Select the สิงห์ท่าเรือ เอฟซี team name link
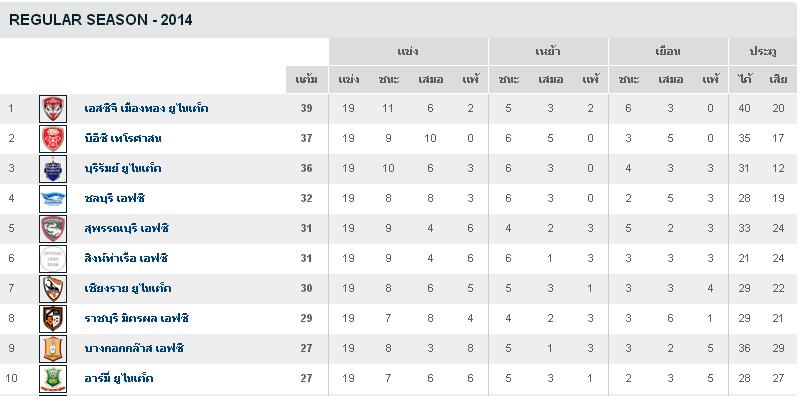The height and width of the screenshot is (407, 803). [x=126, y=258]
